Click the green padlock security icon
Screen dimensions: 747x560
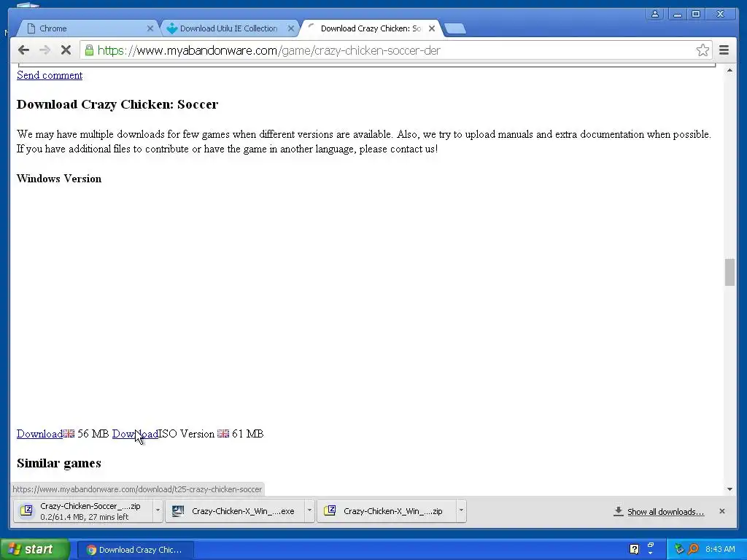tap(89, 50)
